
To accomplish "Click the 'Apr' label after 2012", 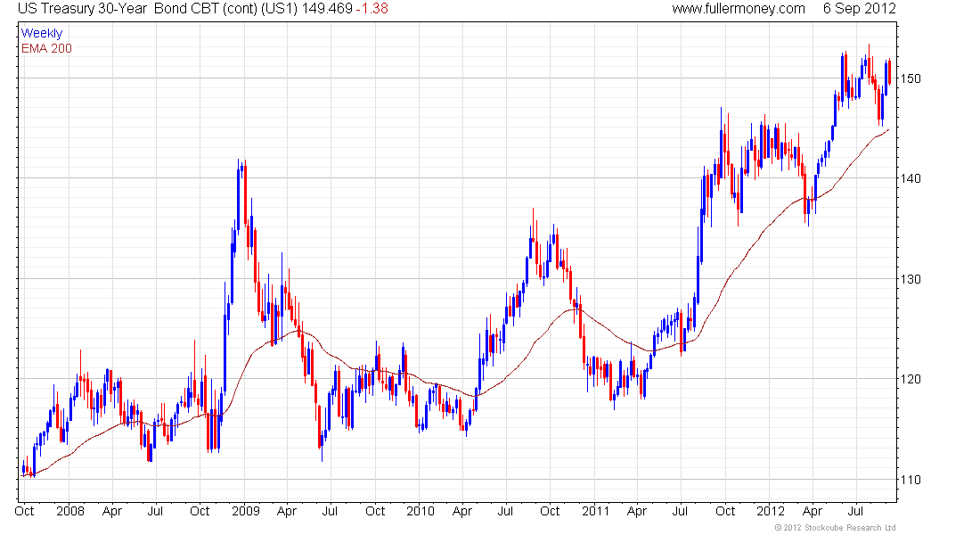I will [812, 511].
